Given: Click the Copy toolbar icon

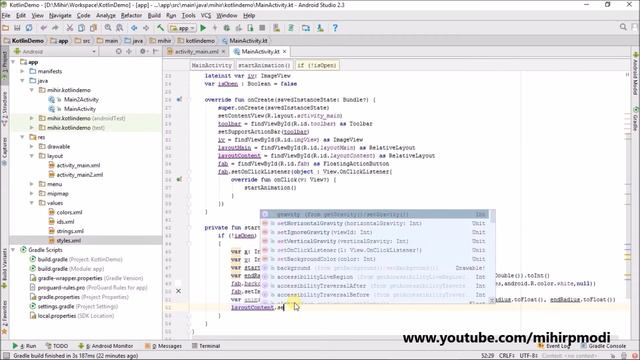Looking at the screenshot, I should [81, 28].
